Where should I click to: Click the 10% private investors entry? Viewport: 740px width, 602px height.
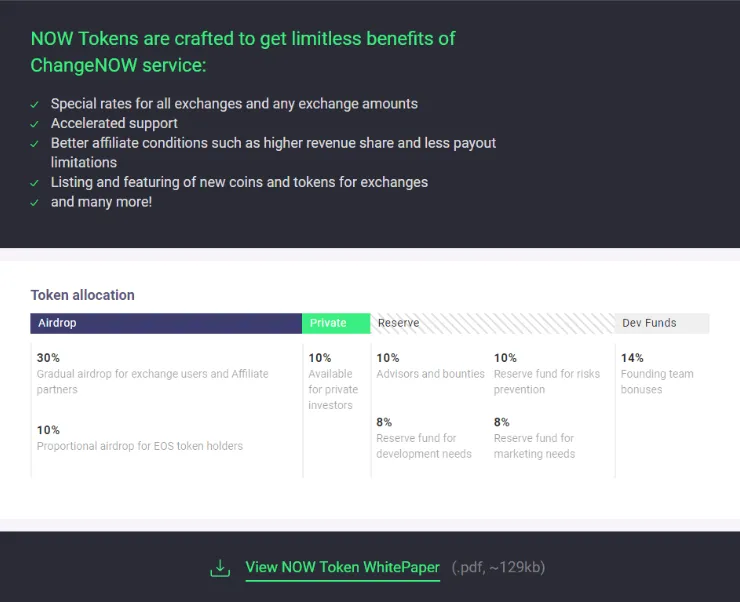(333, 382)
